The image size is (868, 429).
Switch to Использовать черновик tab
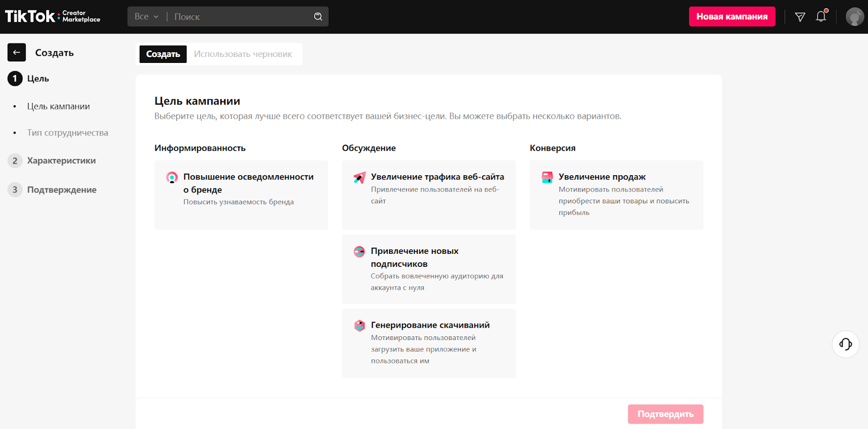pos(243,54)
